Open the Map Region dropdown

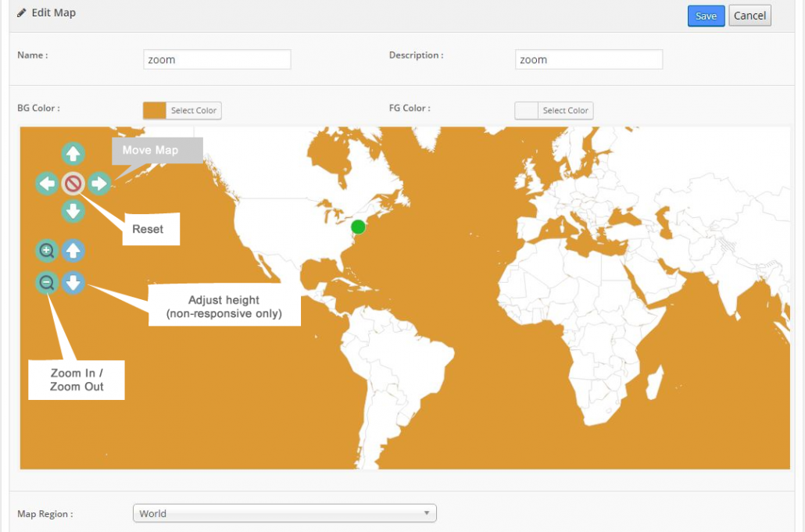(284, 513)
